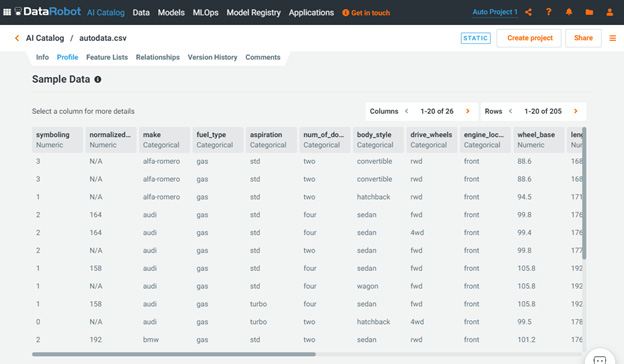The image size is (624, 364).
Task: Open the hamburger actions menu
Action: (x=613, y=38)
